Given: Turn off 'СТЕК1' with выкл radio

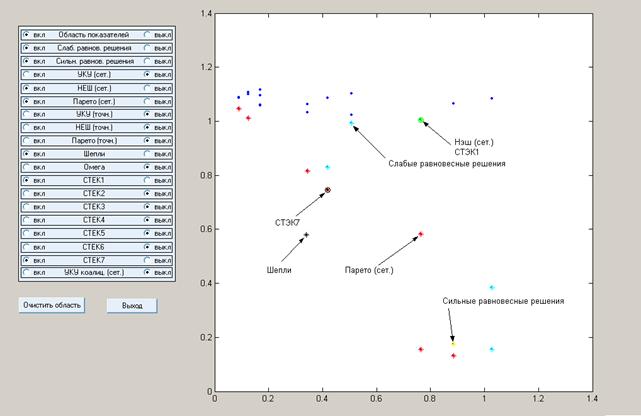Looking at the screenshot, I should [148, 180].
